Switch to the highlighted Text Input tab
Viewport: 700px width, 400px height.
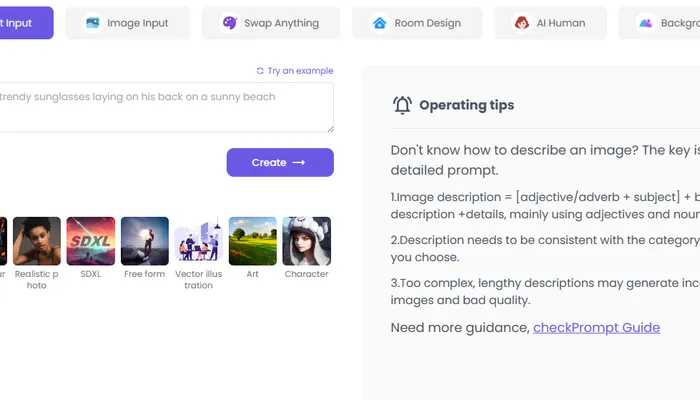pyautogui.click(x=22, y=23)
